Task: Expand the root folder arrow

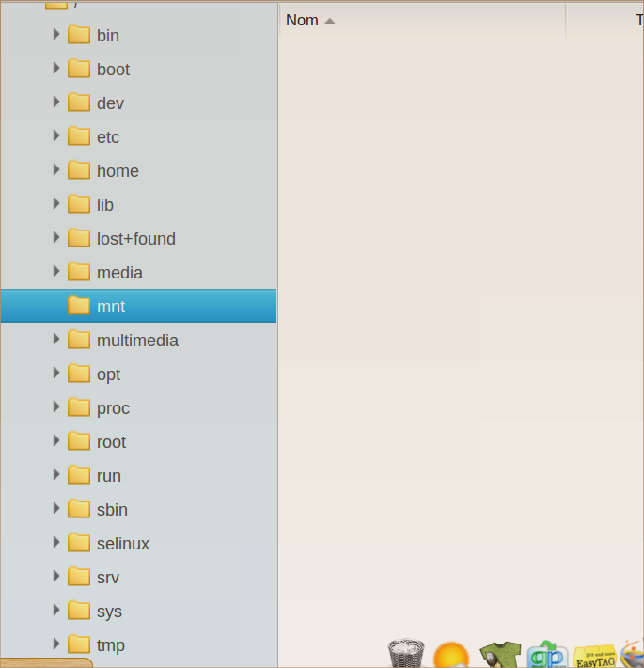Action: click(x=55, y=441)
